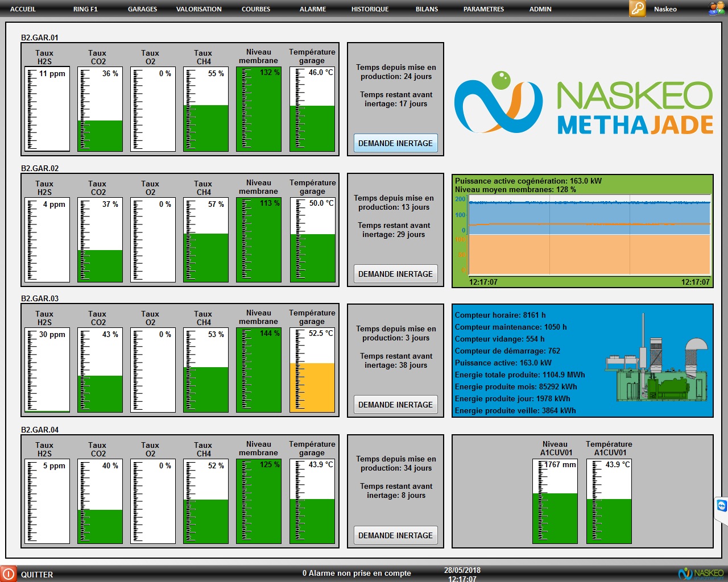The height and width of the screenshot is (582, 728).
Task: Open the GARAGES menu
Action: [142, 9]
